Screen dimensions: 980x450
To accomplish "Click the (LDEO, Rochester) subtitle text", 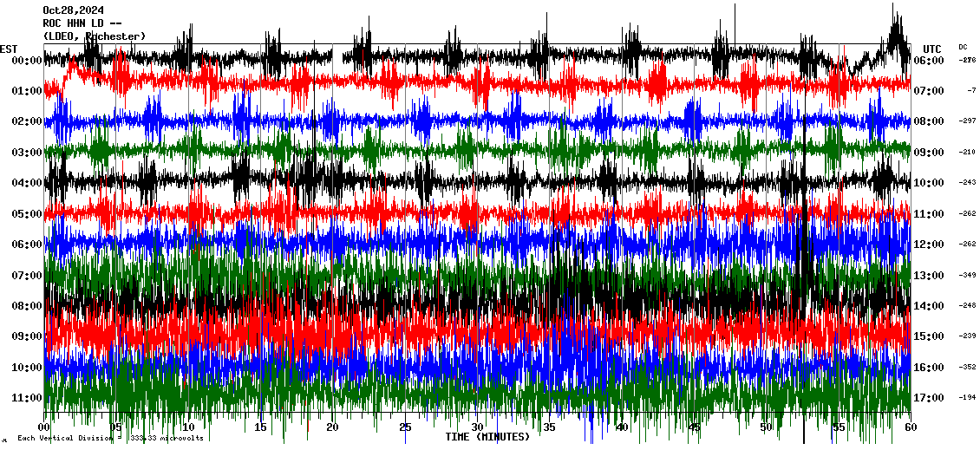I will pyautogui.click(x=94, y=36).
